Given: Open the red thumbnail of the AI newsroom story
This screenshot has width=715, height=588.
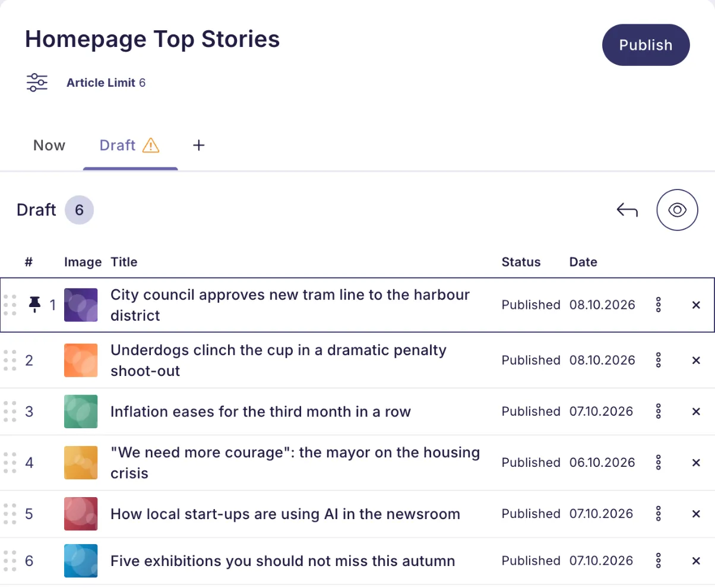Looking at the screenshot, I should pyautogui.click(x=81, y=514).
